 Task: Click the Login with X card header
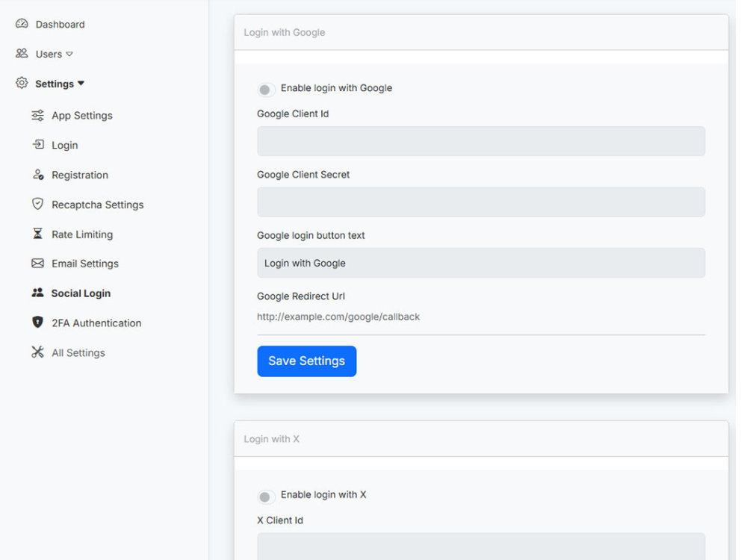click(481, 439)
